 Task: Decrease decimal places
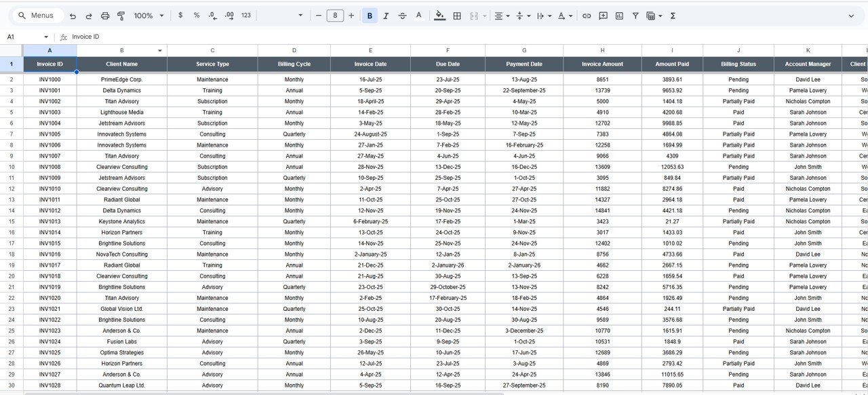coord(212,14)
